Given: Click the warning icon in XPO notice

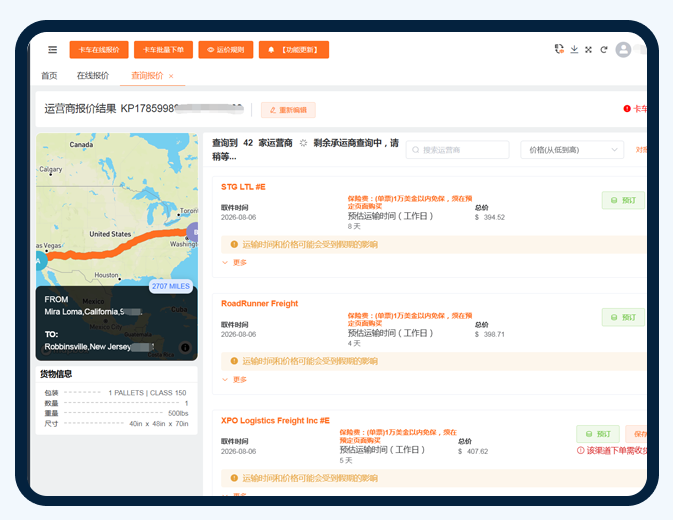Looking at the screenshot, I should (x=234, y=478).
